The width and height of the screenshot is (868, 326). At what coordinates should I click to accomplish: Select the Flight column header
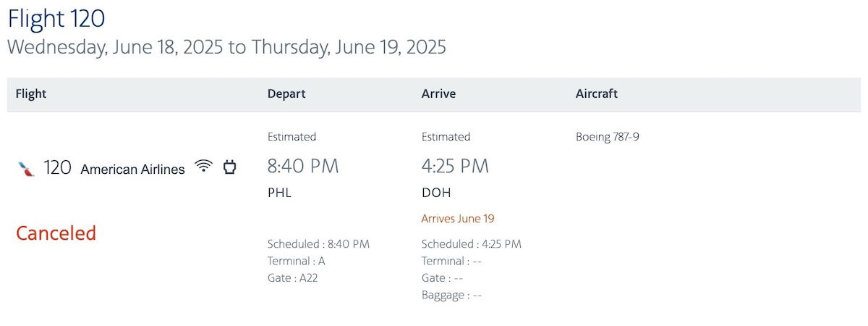click(31, 93)
